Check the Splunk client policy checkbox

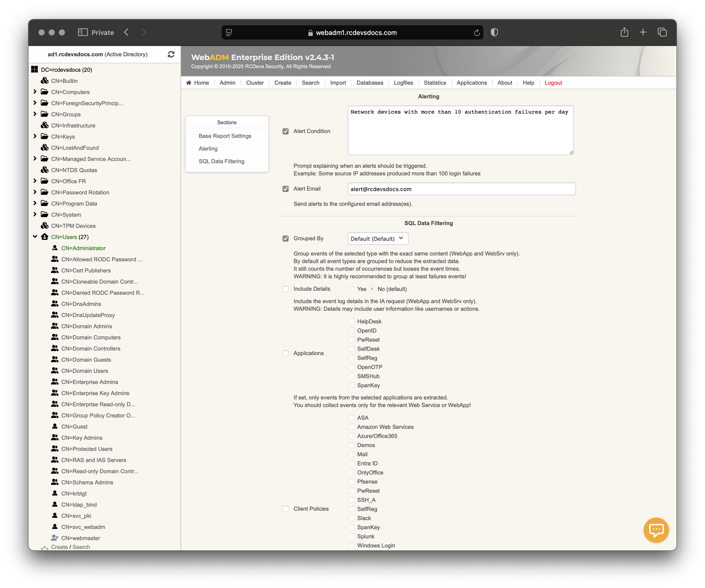coord(351,536)
